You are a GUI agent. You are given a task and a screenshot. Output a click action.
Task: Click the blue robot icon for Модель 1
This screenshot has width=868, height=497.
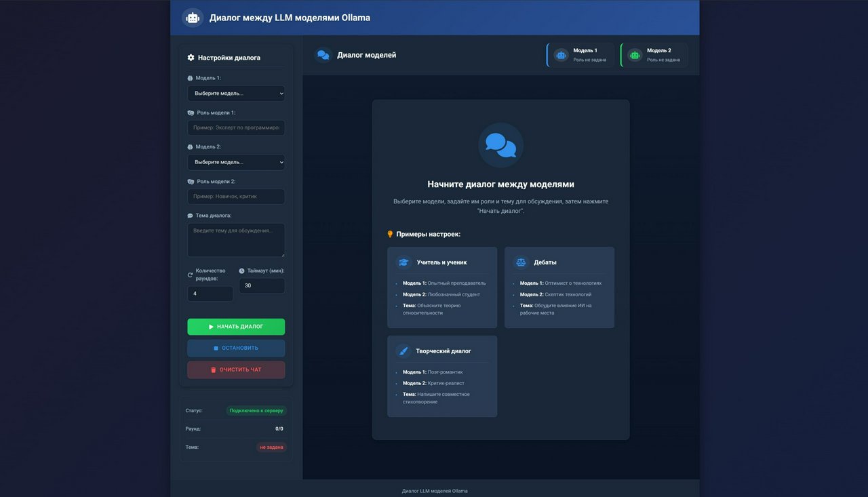(x=561, y=56)
